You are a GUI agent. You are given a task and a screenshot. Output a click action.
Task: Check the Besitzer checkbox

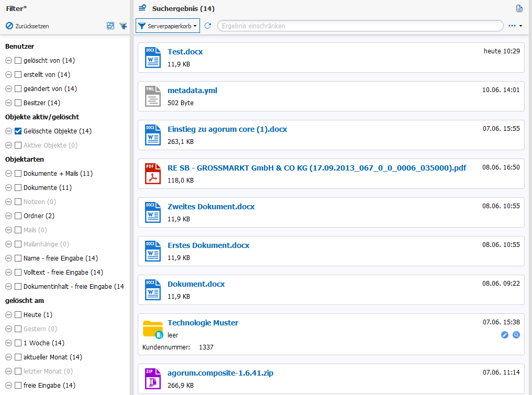pos(18,103)
